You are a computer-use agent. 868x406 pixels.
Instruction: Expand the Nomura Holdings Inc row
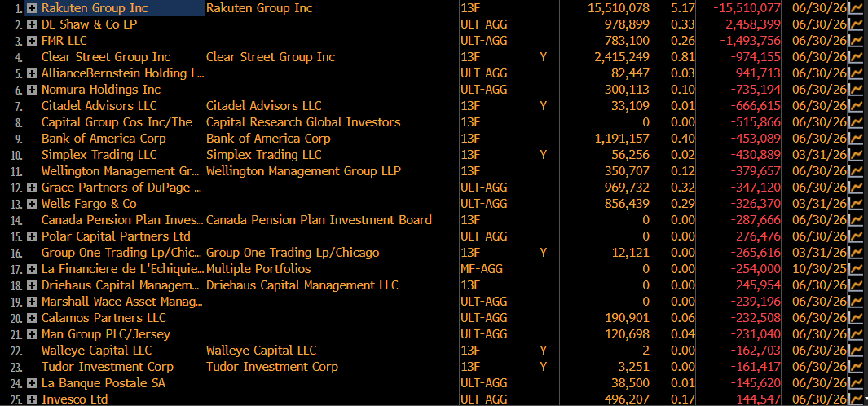[32, 90]
